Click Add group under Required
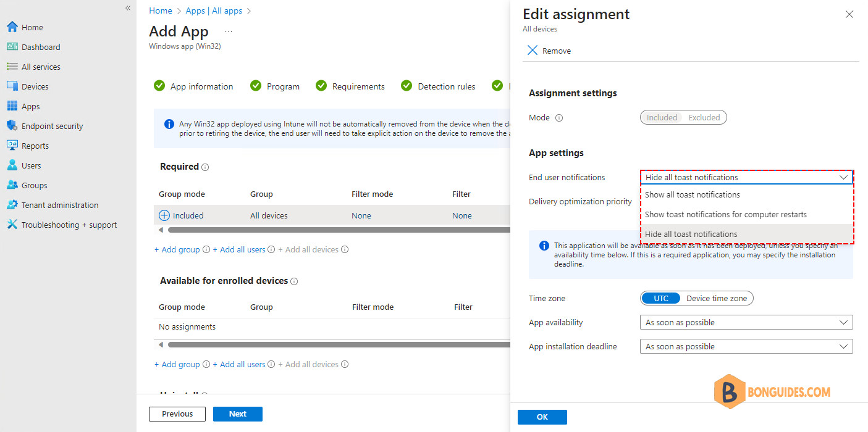This screenshot has width=868, height=432. 177,250
